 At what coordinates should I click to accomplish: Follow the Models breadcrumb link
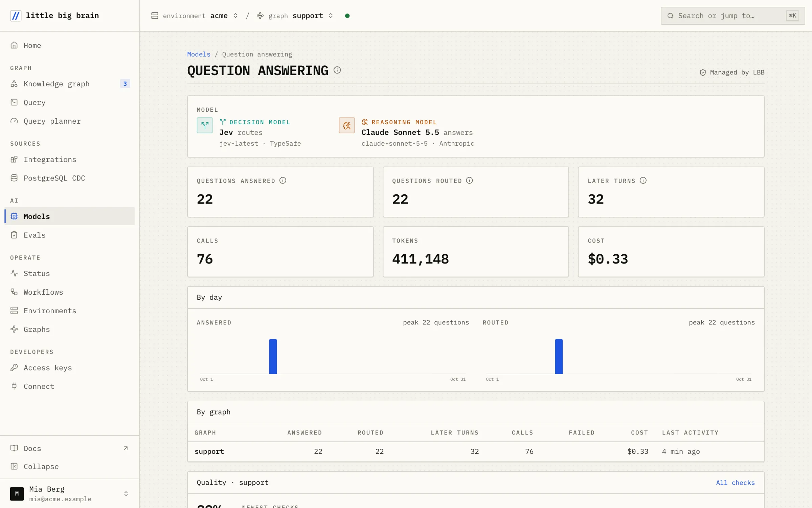pyautogui.click(x=199, y=54)
